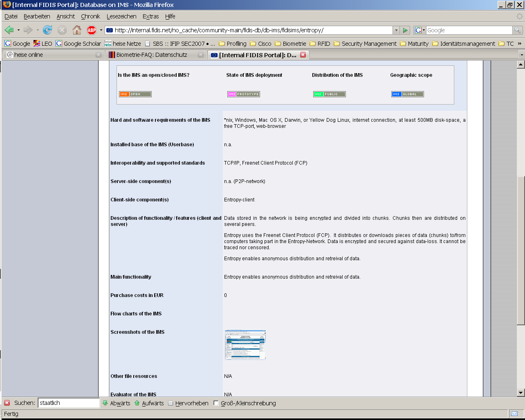Click the Back navigation arrow
525x420 pixels.
click(x=9, y=30)
